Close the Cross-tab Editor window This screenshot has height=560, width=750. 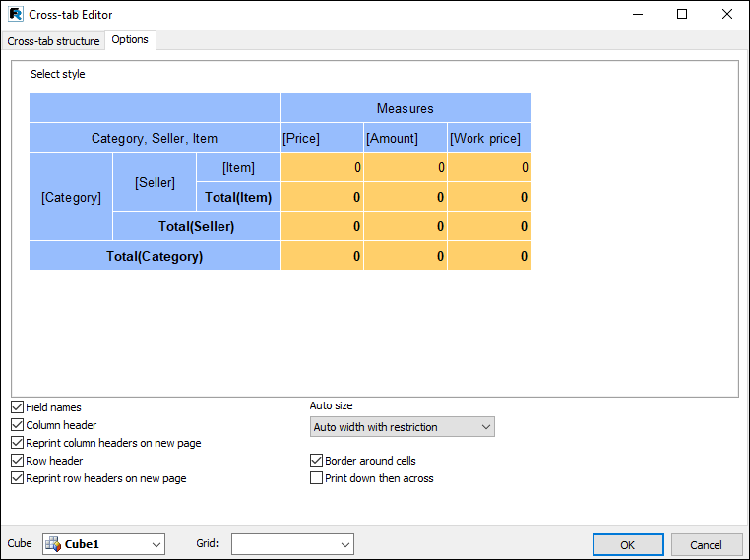pyautogui.click(x=726, y=15)
